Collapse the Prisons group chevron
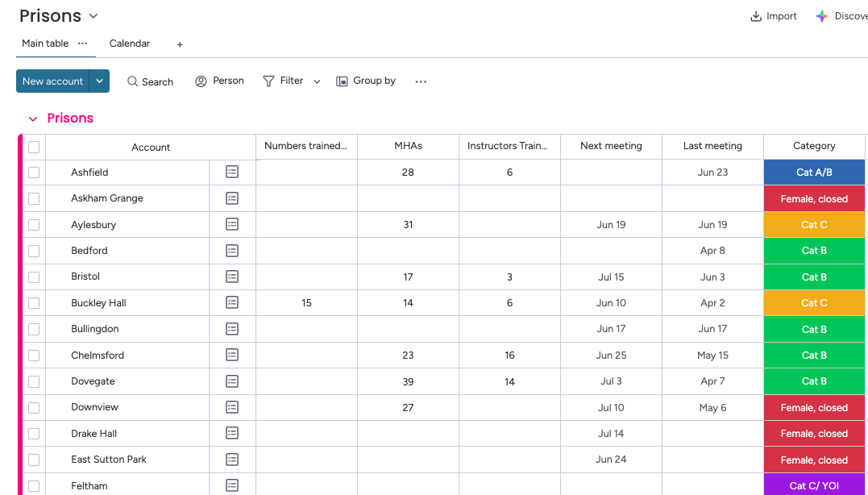Viewport: 868px width, 495px height. (33, 119)
